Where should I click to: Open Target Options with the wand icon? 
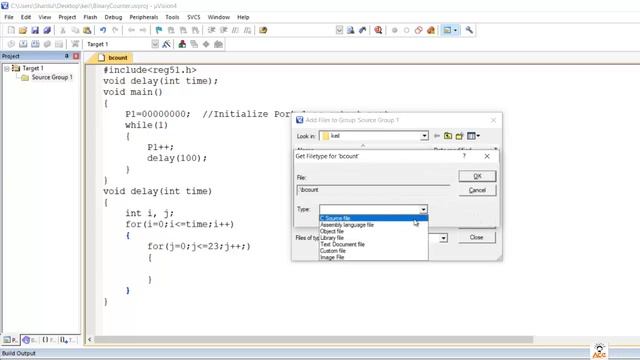[x=167, y=44]
